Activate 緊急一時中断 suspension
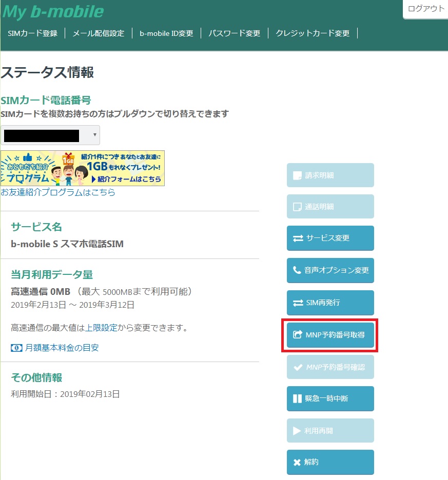Image resolution: width=448 pixels, height=480 pixels. tap(330, 398)
